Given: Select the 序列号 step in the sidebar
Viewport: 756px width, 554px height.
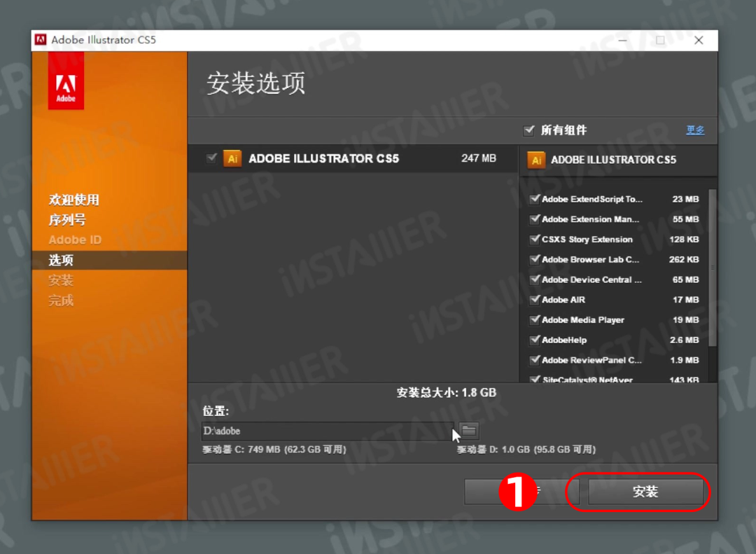Looking at the screenshot, I should point(67,220).
